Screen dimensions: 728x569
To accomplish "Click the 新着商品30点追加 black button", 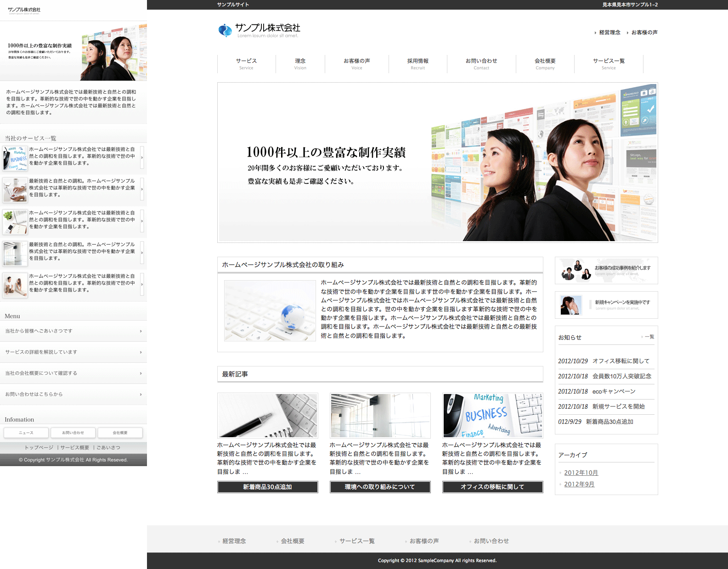I will [267, 487].
